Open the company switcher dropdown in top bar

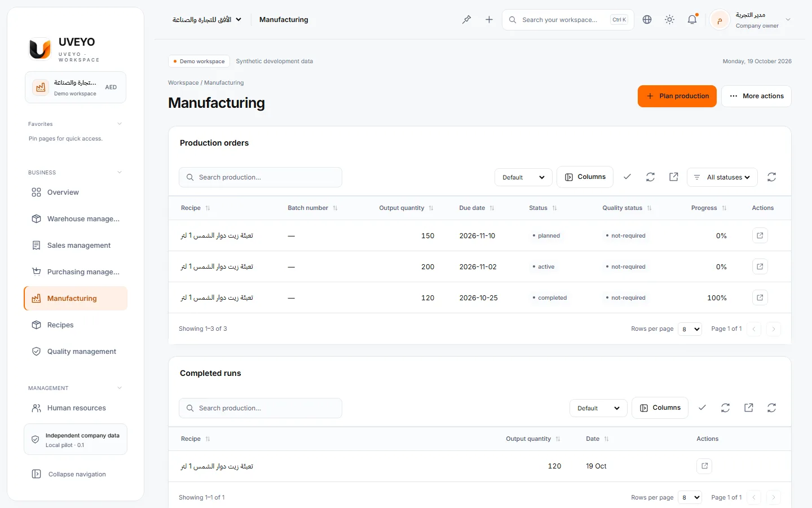[207, 20]
